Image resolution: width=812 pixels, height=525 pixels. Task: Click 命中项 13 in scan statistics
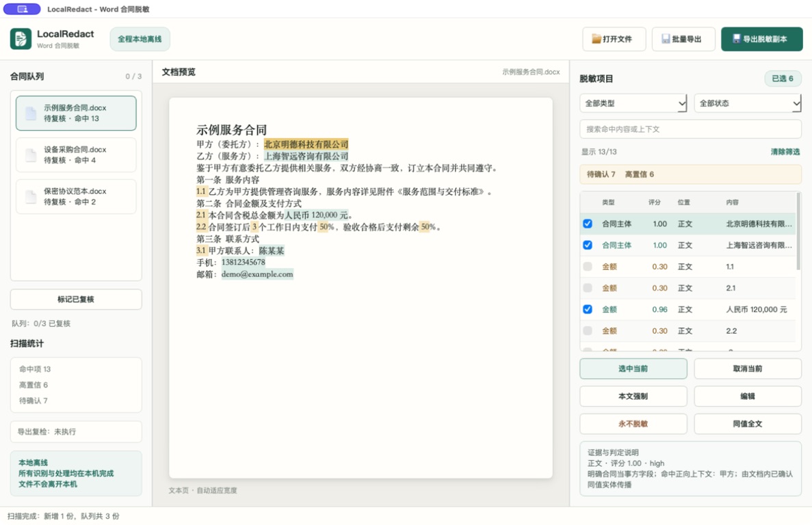(35, 369)
